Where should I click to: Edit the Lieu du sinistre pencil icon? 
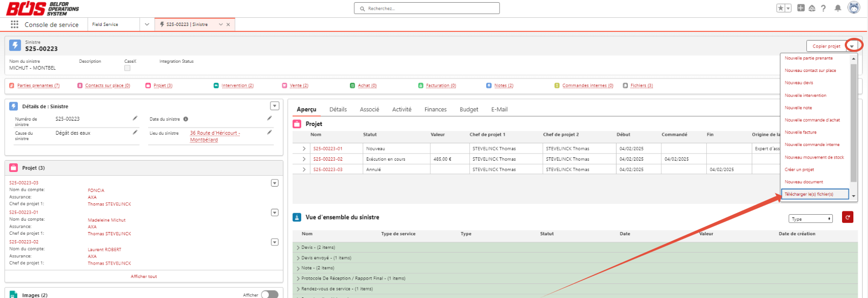point(269,132)
